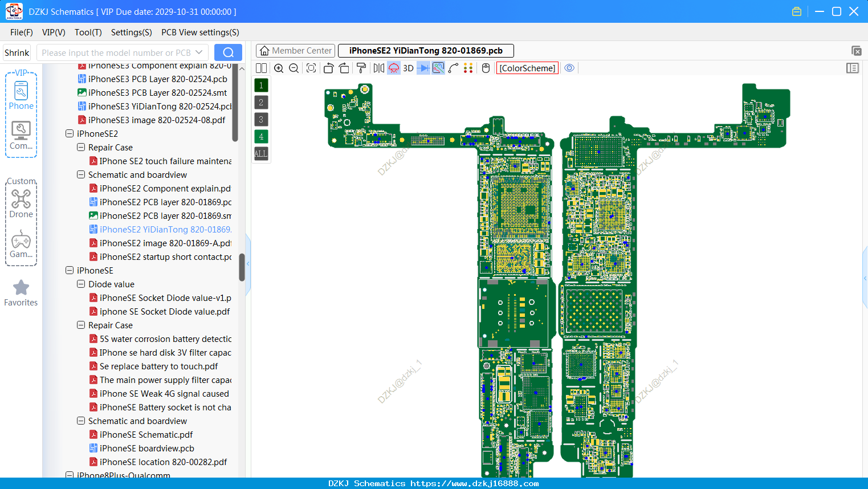Toggle the diode symbol display

coord(423,68)
